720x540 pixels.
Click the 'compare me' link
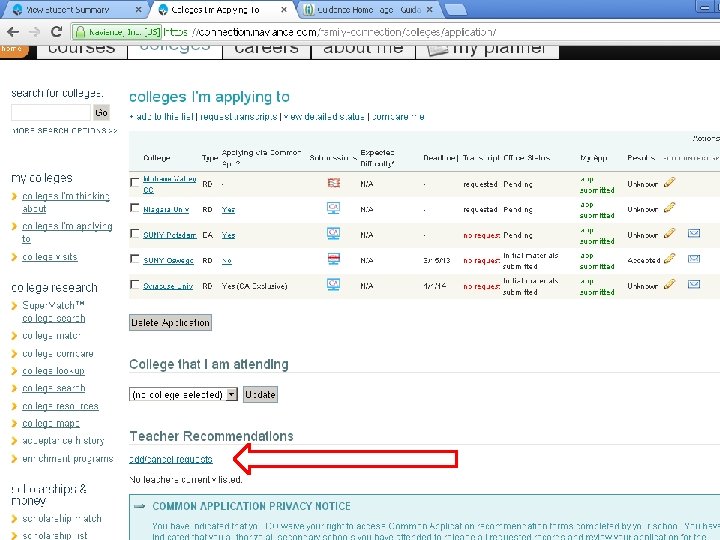[x=398, y=117]
